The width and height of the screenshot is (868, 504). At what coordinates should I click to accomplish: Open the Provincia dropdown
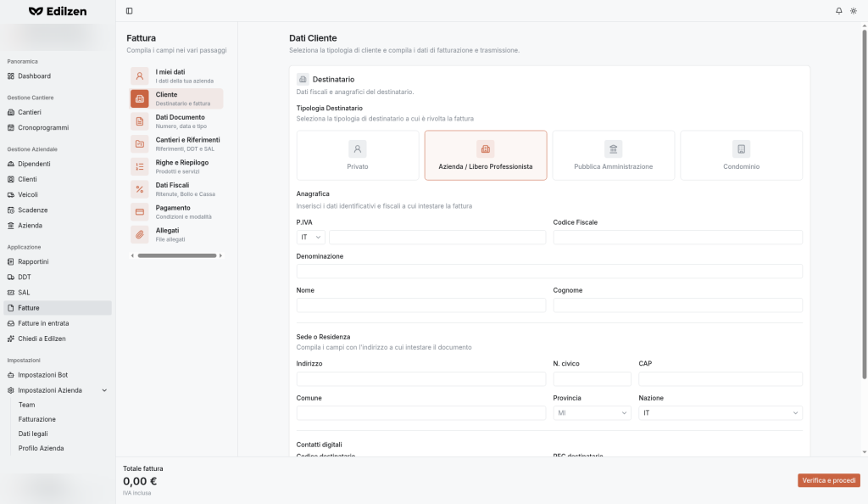(592, 413)
